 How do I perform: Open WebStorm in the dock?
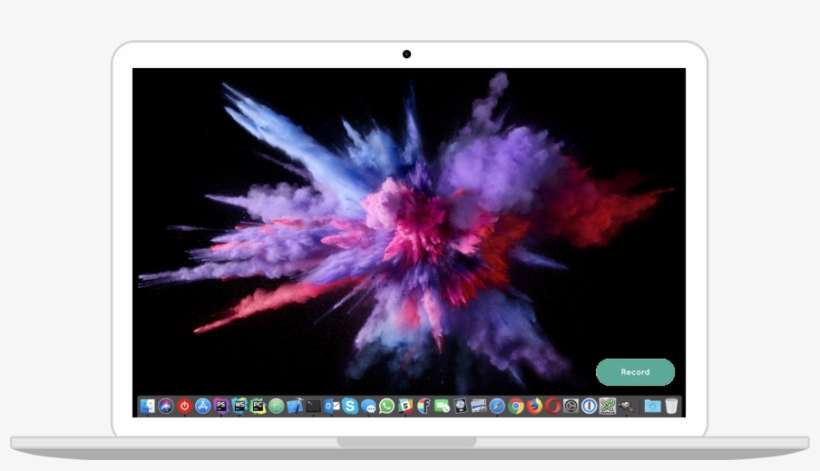click(240, 406)
